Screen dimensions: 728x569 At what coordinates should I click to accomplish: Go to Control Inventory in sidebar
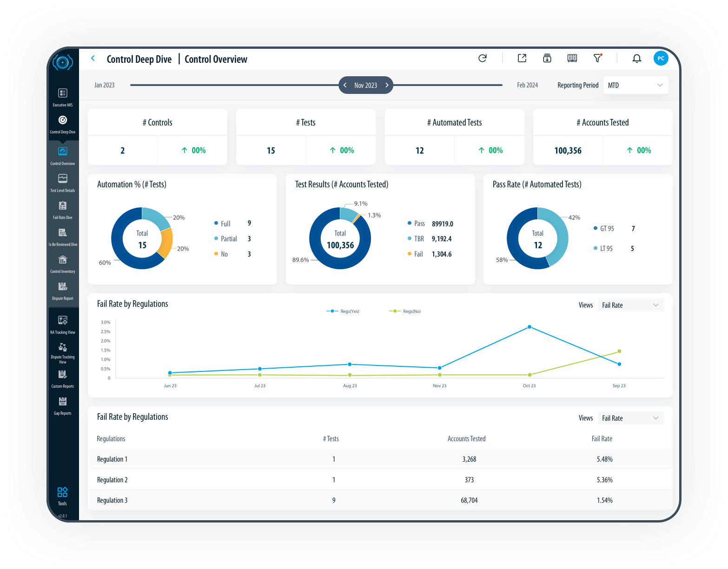tap(63, 263)
